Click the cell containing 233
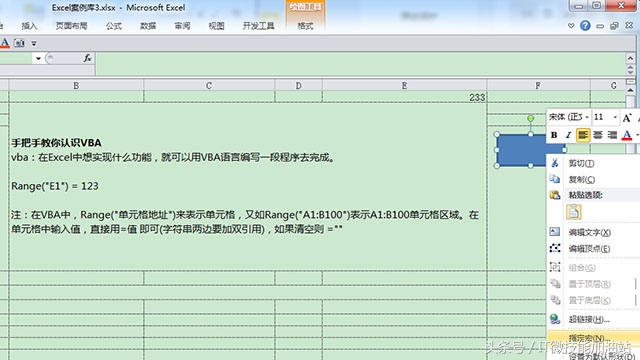This screenshot has width=640, height=360. pos(404,97)
